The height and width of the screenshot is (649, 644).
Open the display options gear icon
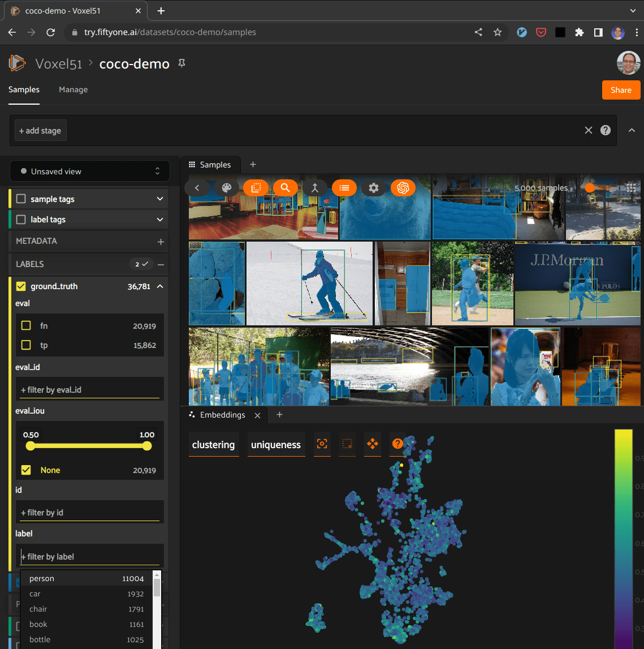tap(373, 188)
